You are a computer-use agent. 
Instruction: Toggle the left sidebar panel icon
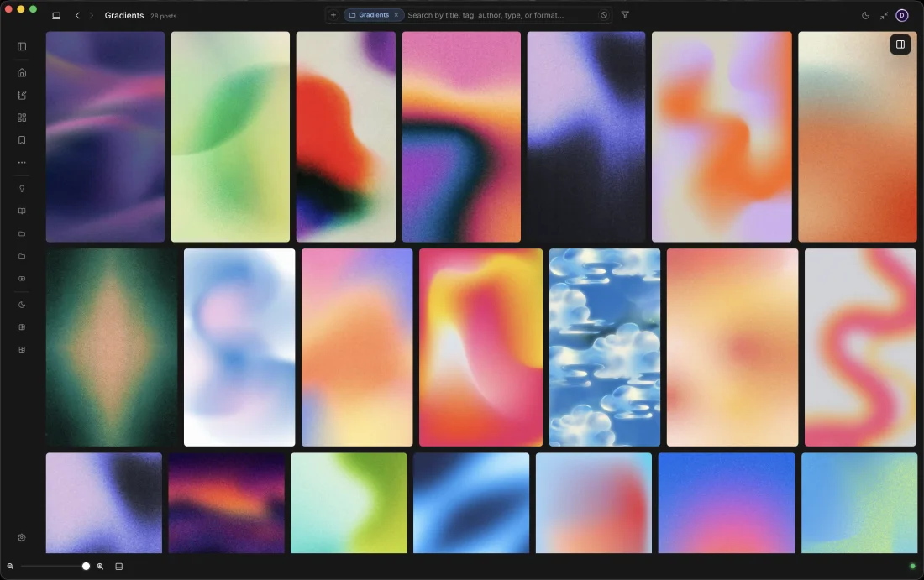(x=22, y=46)
